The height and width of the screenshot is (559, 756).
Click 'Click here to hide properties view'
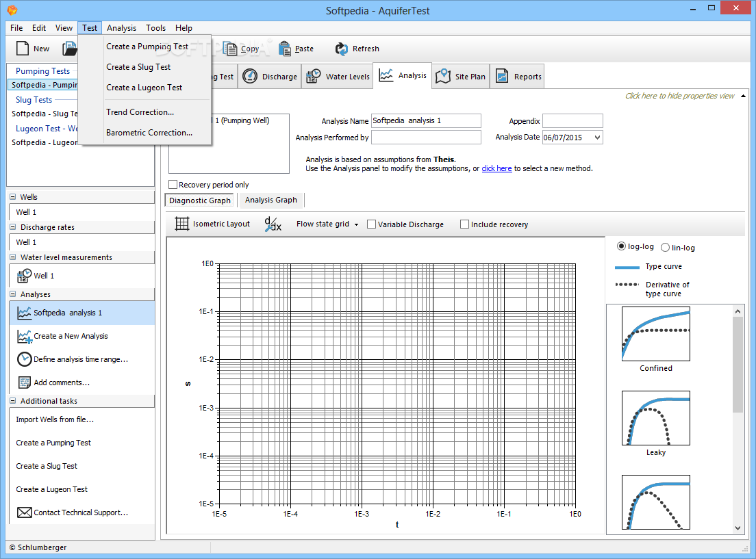coord(680,96)
